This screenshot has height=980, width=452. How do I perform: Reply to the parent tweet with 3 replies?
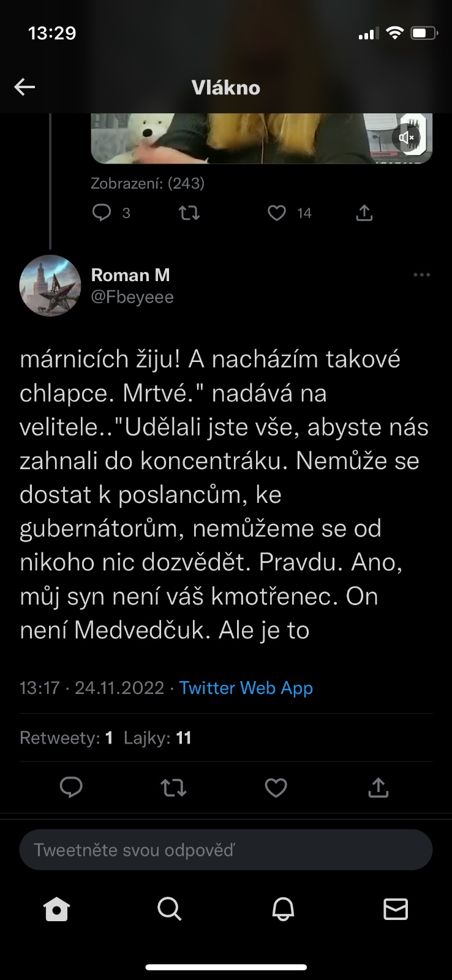coord(102,213)
